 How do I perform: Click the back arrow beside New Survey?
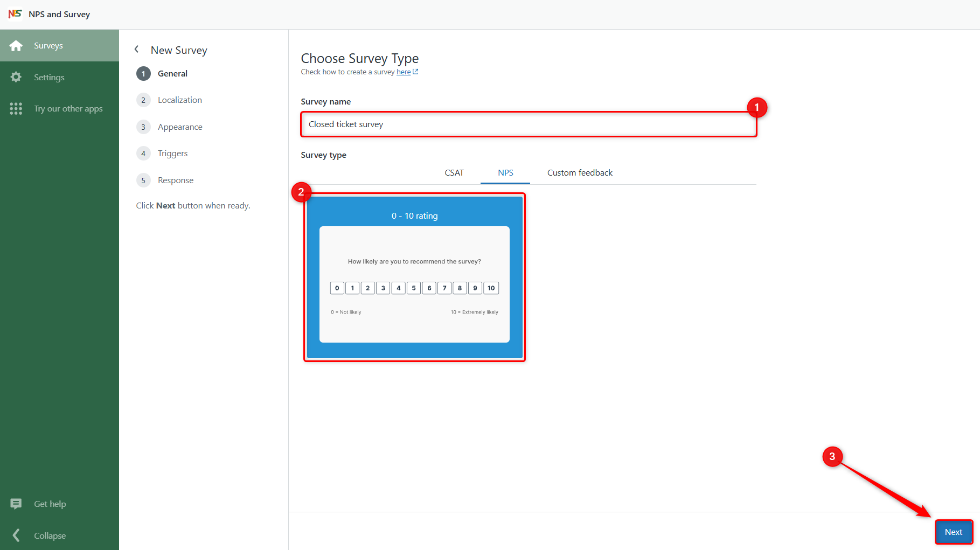137,49
